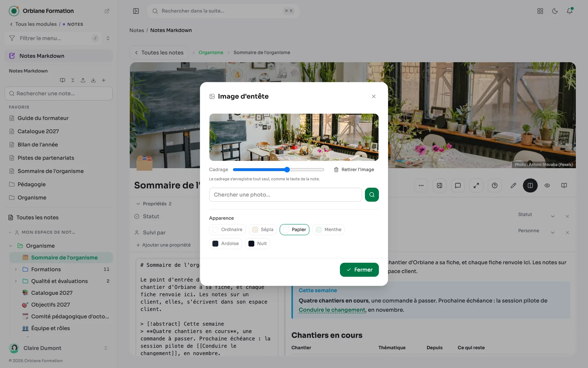Image resolution: width=588 pixels, height=368 pixels.
Task: Expand the Formations folder
Action: click(16, 269)
